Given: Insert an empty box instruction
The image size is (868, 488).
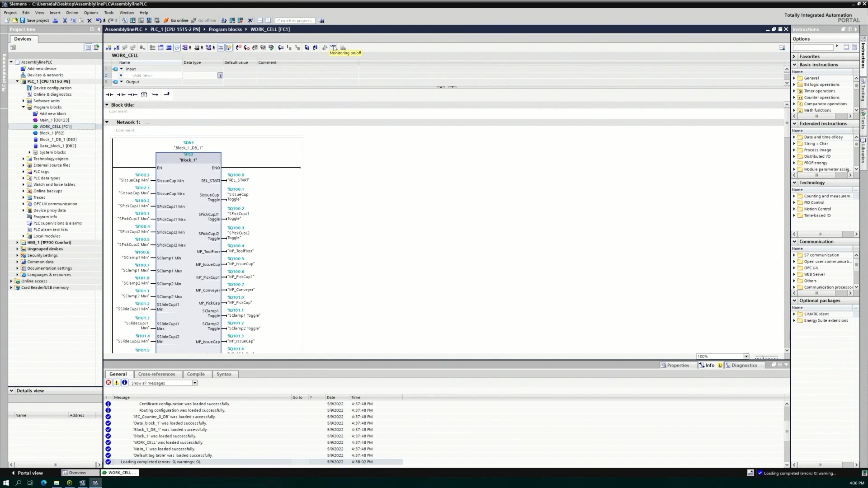Looking at the screenshot, I should pos(144,94).
